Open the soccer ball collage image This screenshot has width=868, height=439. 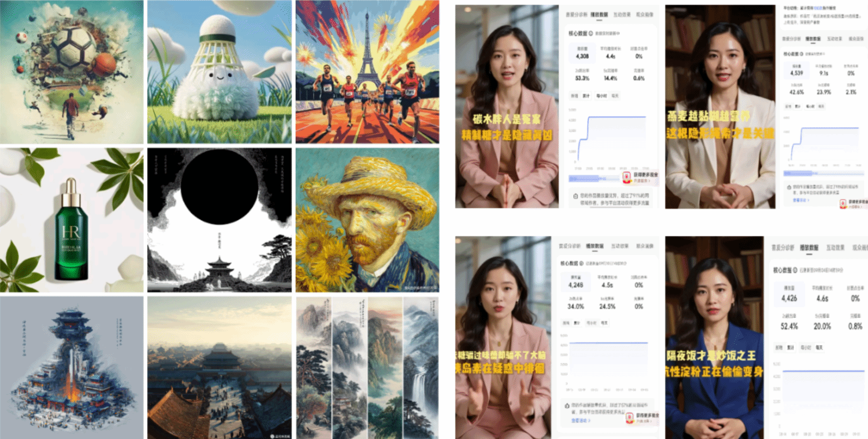coord(72,72)
